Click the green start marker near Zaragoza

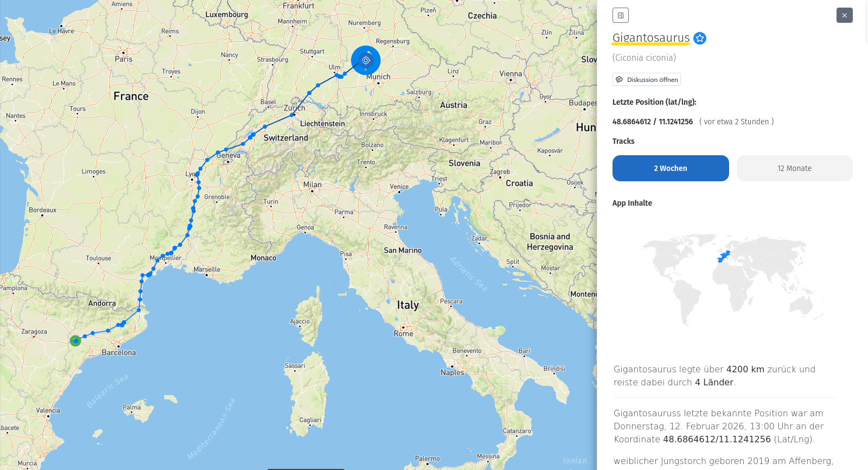pos(75,341)
